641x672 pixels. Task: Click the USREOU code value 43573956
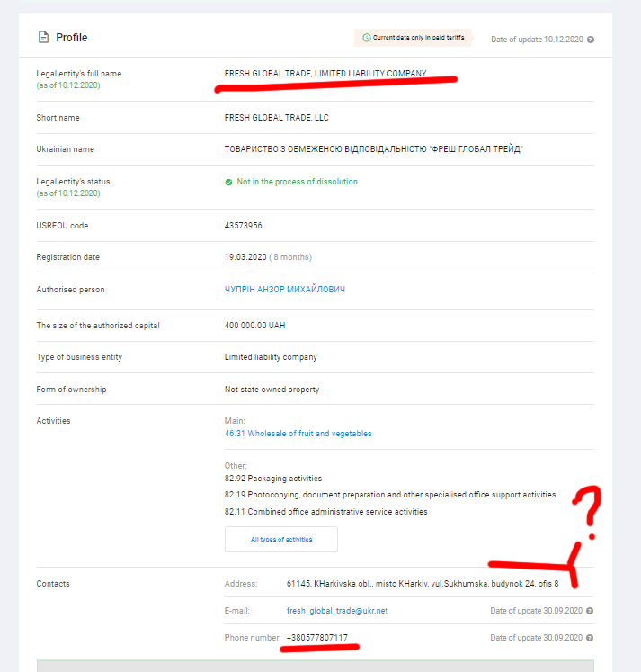[244, 226]
